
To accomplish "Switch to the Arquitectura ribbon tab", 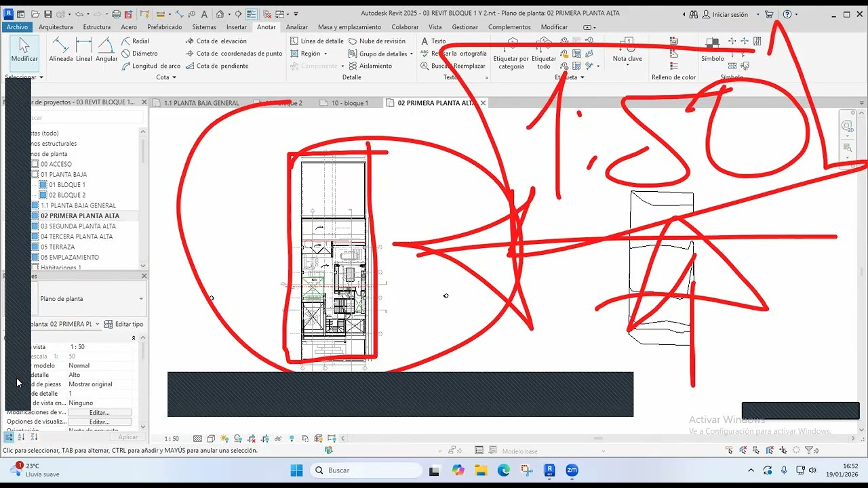I will pos(56,27).
